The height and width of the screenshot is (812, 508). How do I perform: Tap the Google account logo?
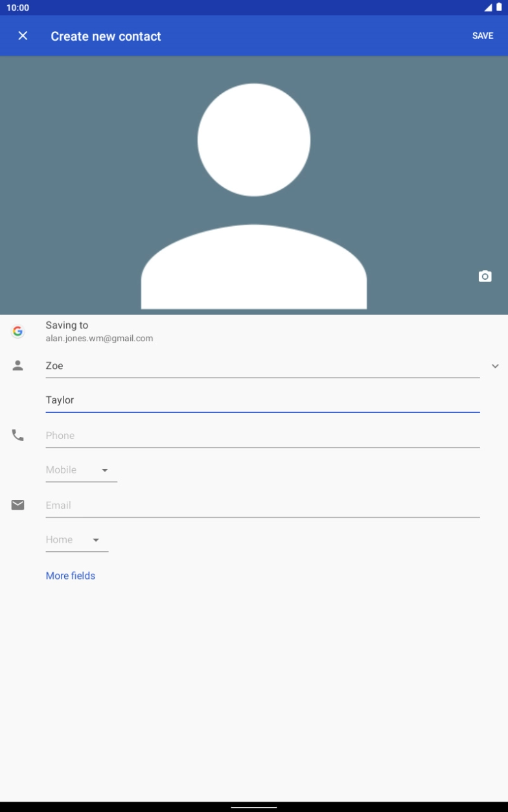click(x=17, y=332)
